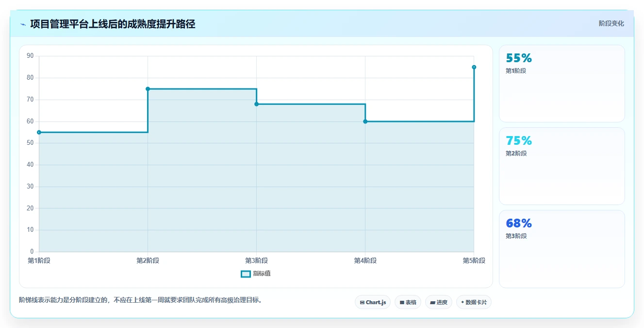The width and height of the screenshot is (644, 328).
Task: Click the 阶段变化 label in header
Action: click(x=611, y=23)
